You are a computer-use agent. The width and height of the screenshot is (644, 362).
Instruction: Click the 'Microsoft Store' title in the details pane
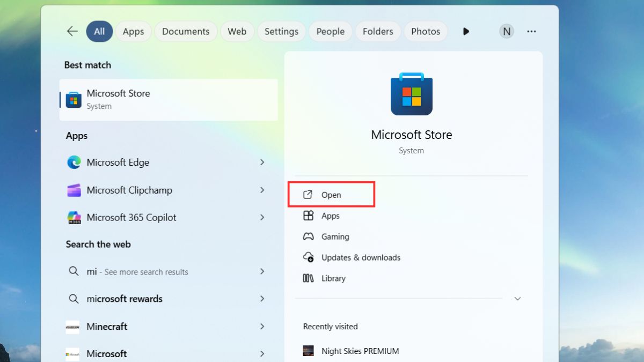pyautogui.click(x=412, y=135)
